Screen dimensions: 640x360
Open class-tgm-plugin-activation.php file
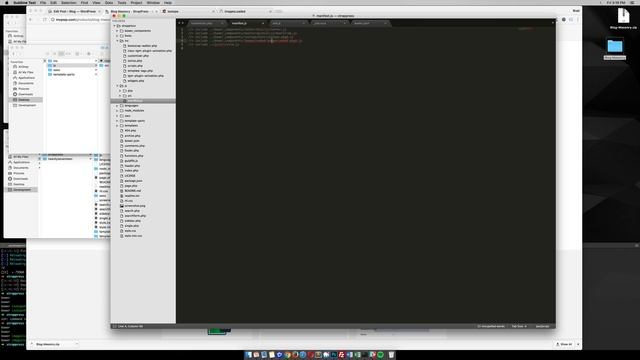click(149, 51)
